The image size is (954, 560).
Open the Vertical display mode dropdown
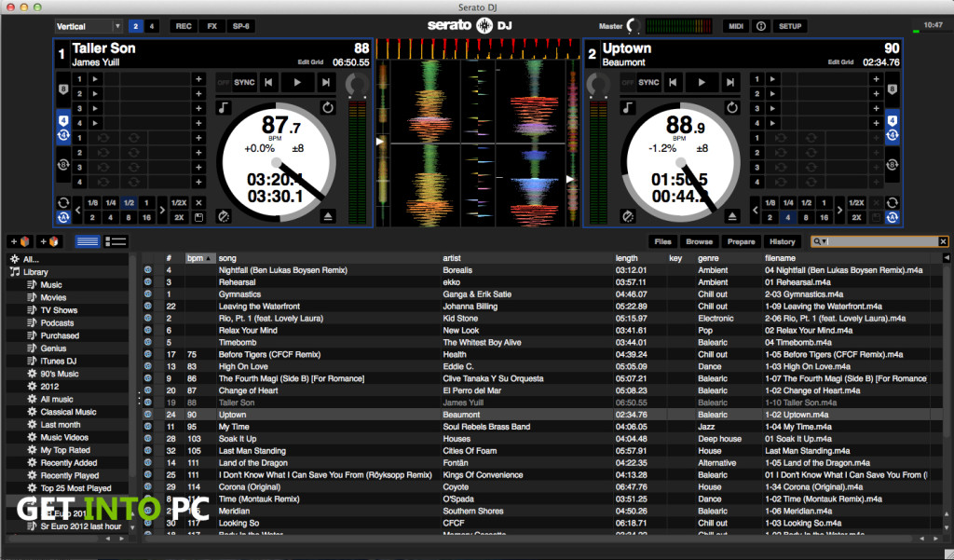coord(89,26)
